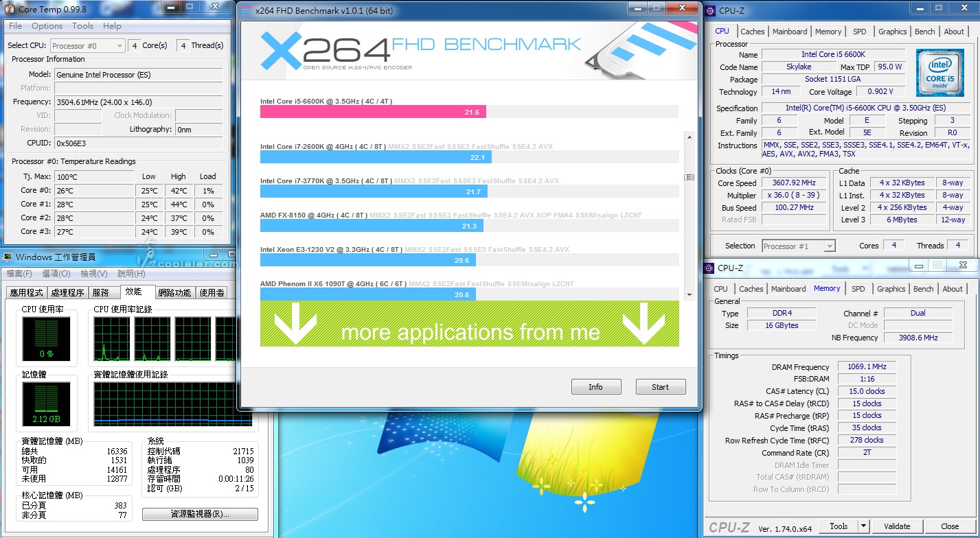
Task: Click the Validate button in CPU-Z
Action: pos(897,526)
